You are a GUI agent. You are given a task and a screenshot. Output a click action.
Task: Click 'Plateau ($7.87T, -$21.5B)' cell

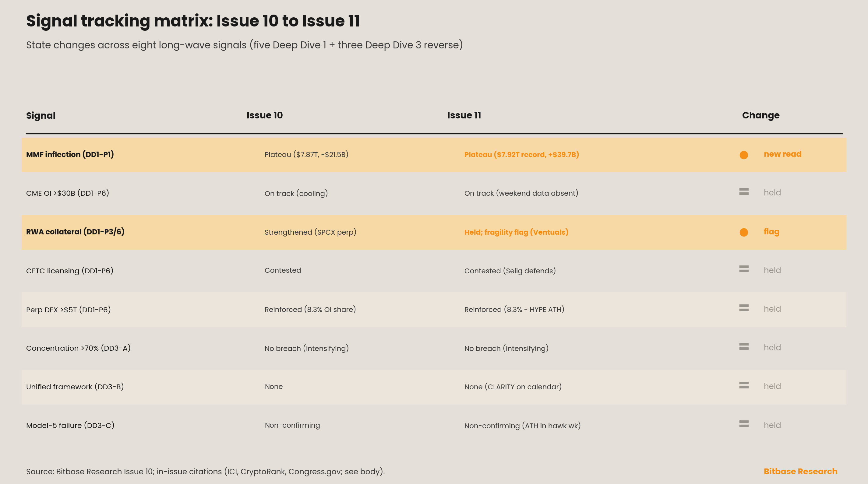coord(306,155)
